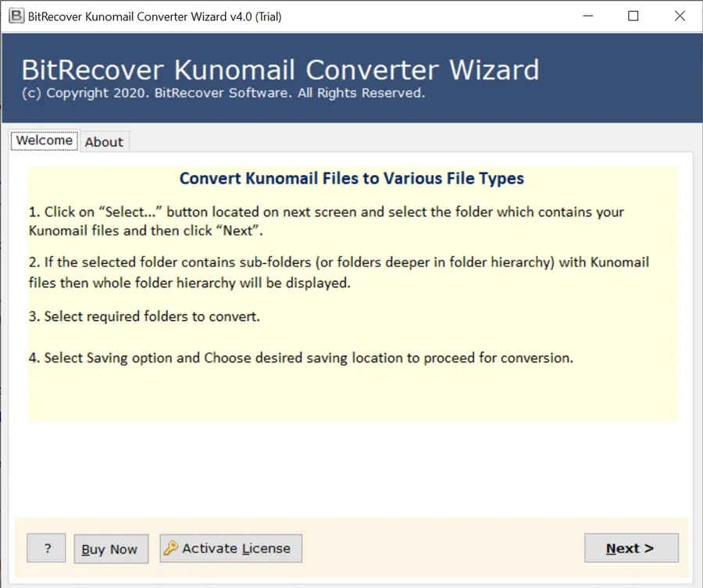The width and height of the screenshot is (703, 588).
Task: Click the BitRecover app icon in title bar
Action: click(x=16, y=16)
